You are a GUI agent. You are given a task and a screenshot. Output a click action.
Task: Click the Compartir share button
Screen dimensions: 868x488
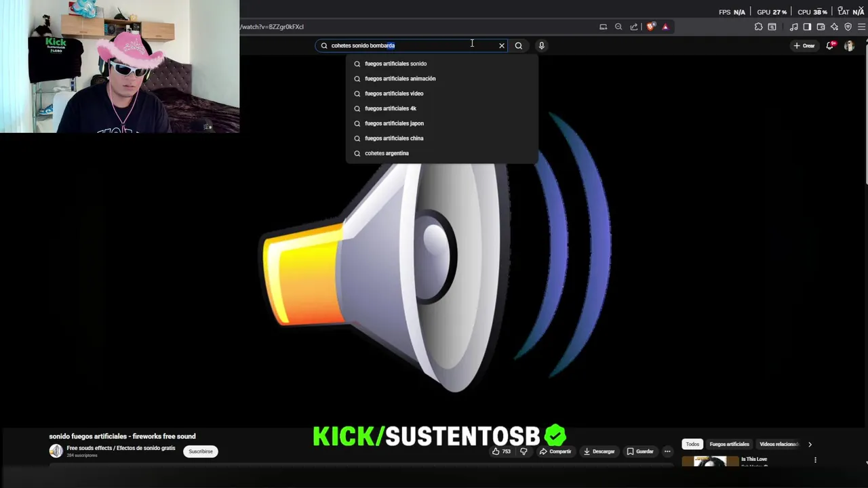pyautogui.click(x=555, y=451)
